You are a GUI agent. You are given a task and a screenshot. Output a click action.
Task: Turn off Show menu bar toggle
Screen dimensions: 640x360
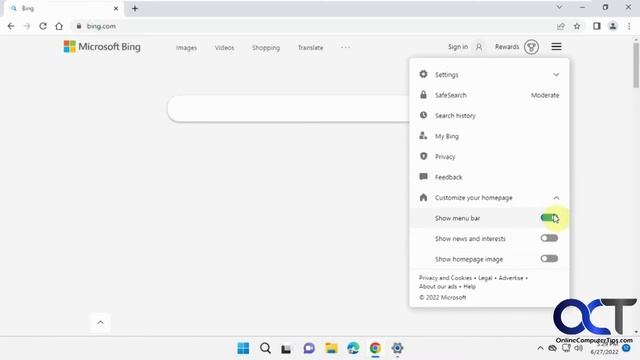point(549,218)
